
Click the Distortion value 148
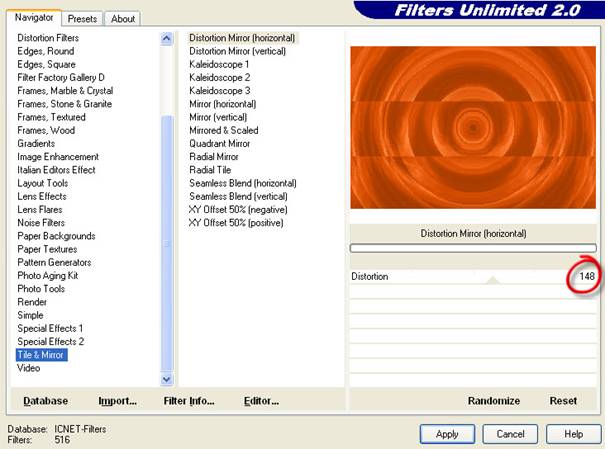[586, 276]
